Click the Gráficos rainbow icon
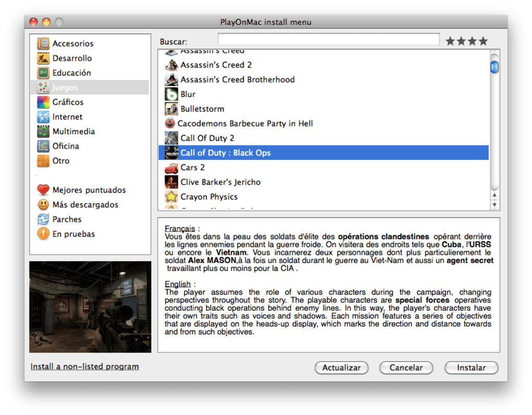Screen dimensions: 532x415 (43, 102)
